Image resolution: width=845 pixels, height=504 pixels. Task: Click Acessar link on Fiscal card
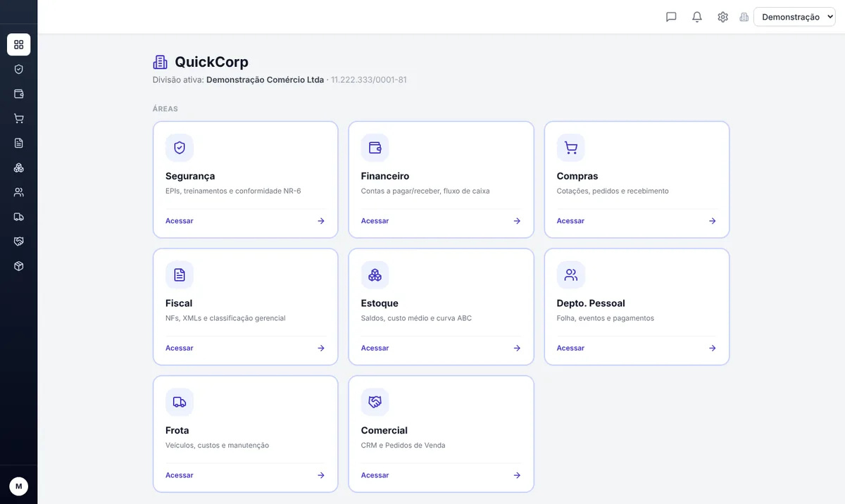point(179,348)
